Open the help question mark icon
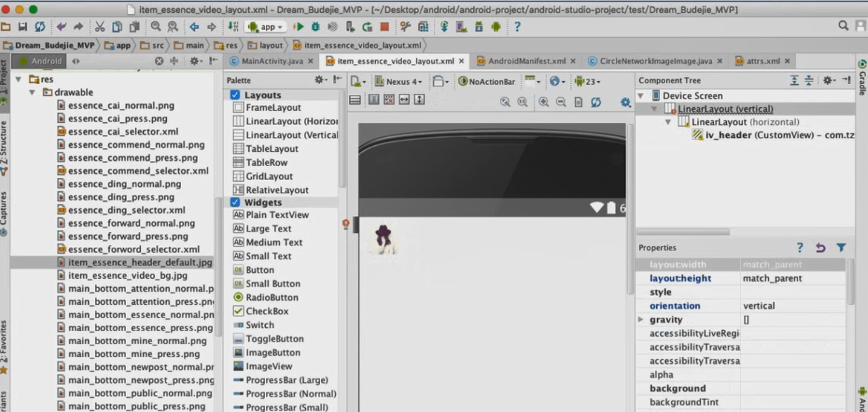868x412 pixels. (x=517, y=26)
